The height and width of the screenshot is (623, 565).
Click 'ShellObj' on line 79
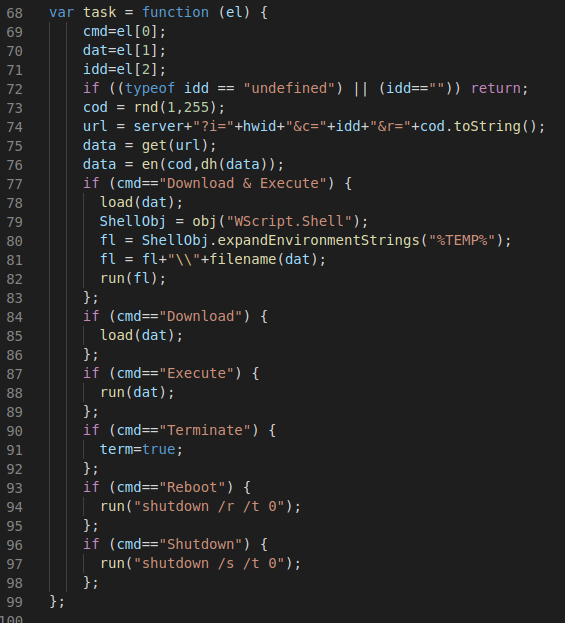tap(133, 221)
